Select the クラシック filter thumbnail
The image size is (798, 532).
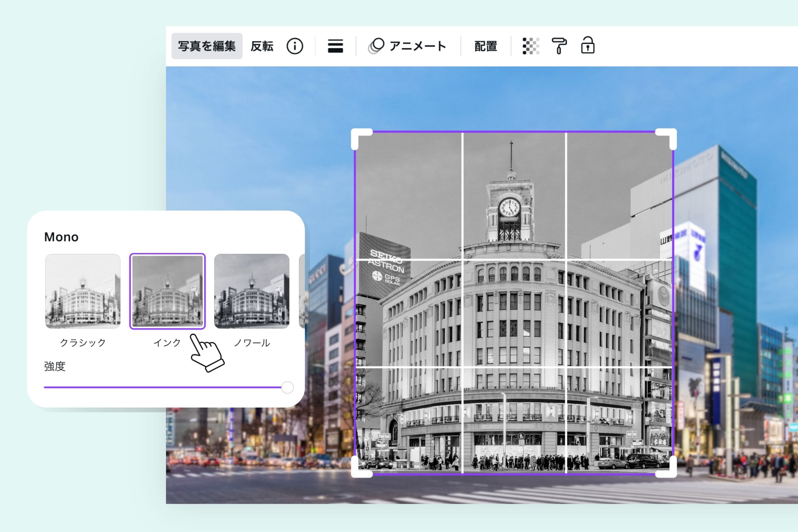tap(83, 291)
